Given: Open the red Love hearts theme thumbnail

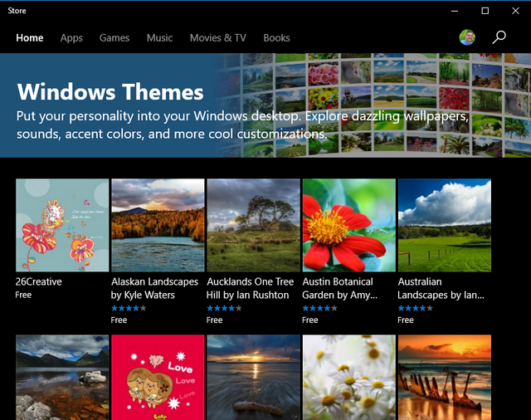Looking at the screenshot, I should (x=158, y=378).
